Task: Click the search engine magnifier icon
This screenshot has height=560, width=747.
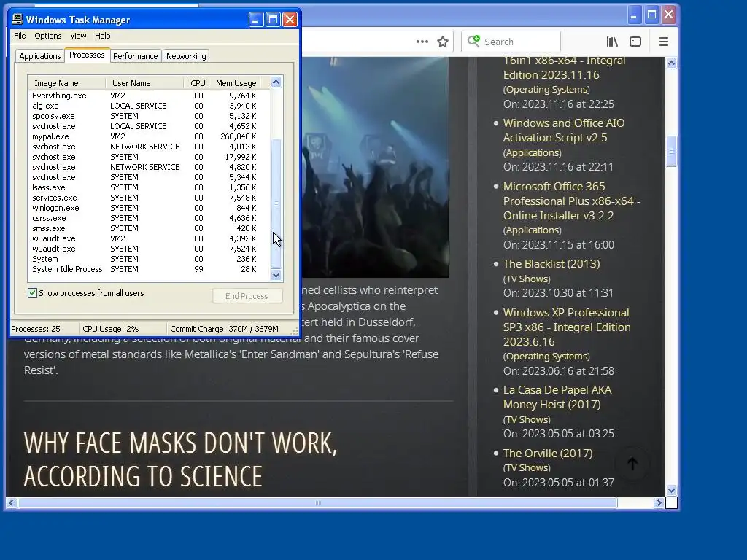Action: [473, 42]
